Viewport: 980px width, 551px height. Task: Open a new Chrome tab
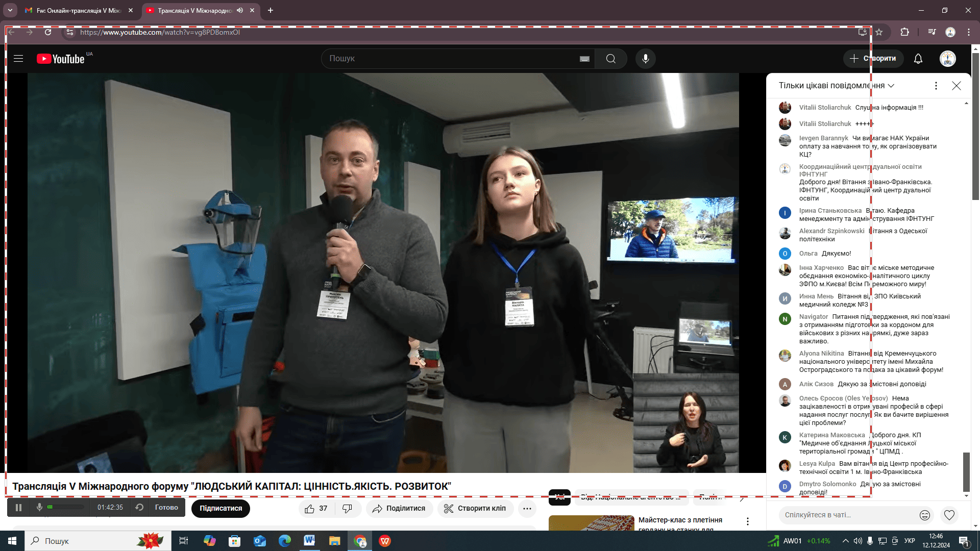coord(271,10)
